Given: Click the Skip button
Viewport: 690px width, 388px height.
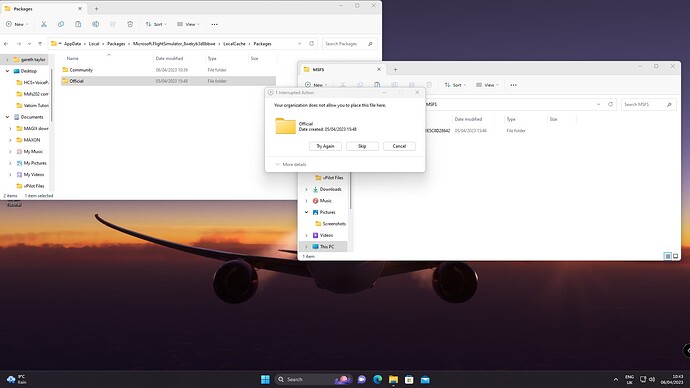Looking at the screenshot, I should point(362,146).
